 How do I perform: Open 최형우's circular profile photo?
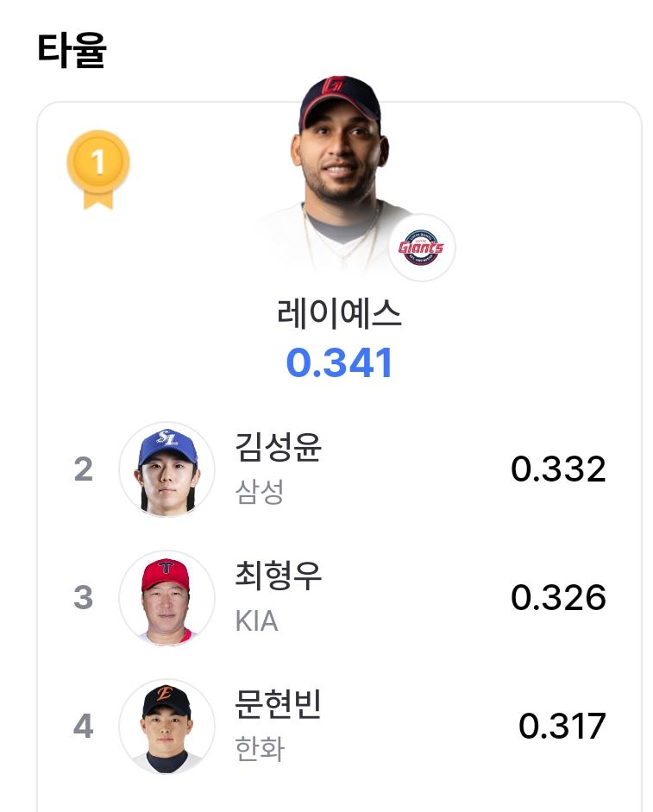166,598
